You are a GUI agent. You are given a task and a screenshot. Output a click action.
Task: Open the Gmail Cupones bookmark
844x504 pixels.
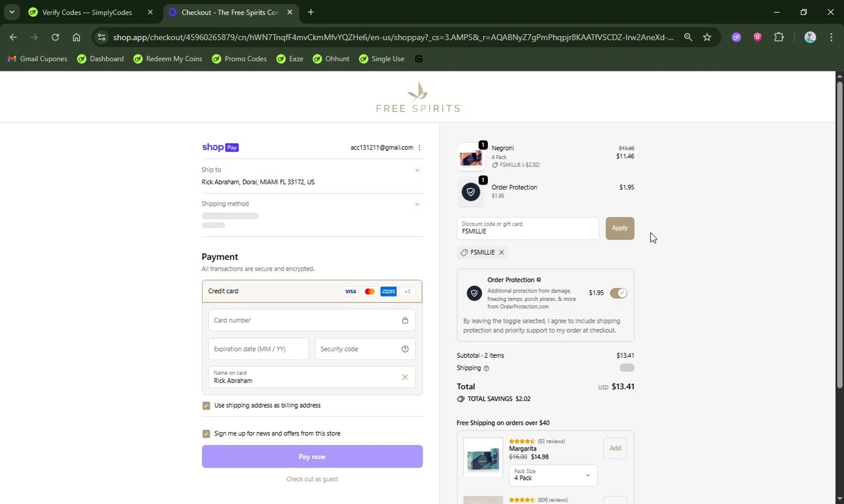pyautogui.click(x=38, y=59)
